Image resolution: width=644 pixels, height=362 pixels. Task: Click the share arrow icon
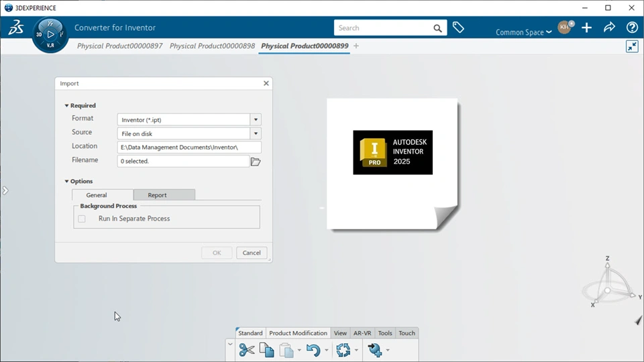(610, 27)
